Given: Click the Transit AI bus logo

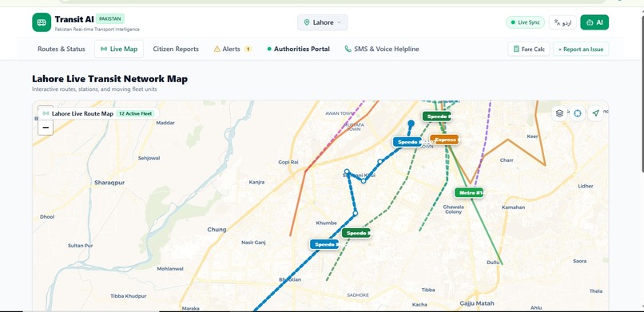Looking at the screenshot, I should tap(42, 22).
